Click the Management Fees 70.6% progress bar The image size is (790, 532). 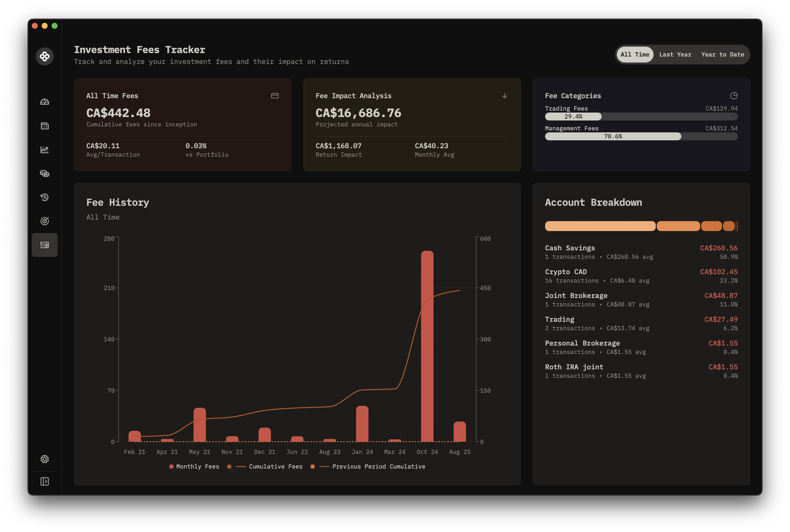613,136
